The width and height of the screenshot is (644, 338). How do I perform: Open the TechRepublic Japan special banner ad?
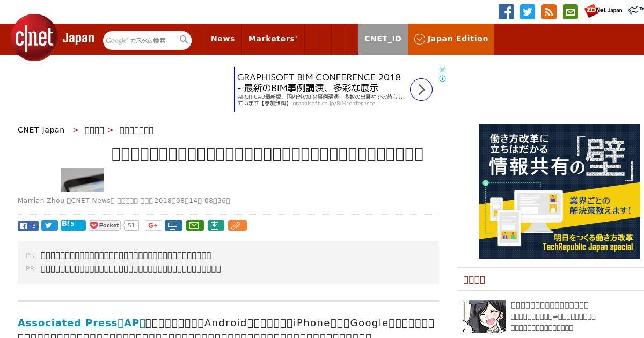pos(560,192)
